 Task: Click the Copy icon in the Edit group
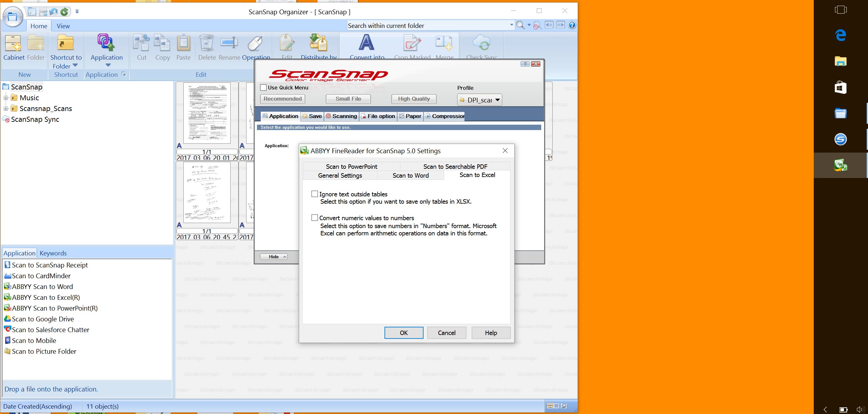[x=162, y=43]
